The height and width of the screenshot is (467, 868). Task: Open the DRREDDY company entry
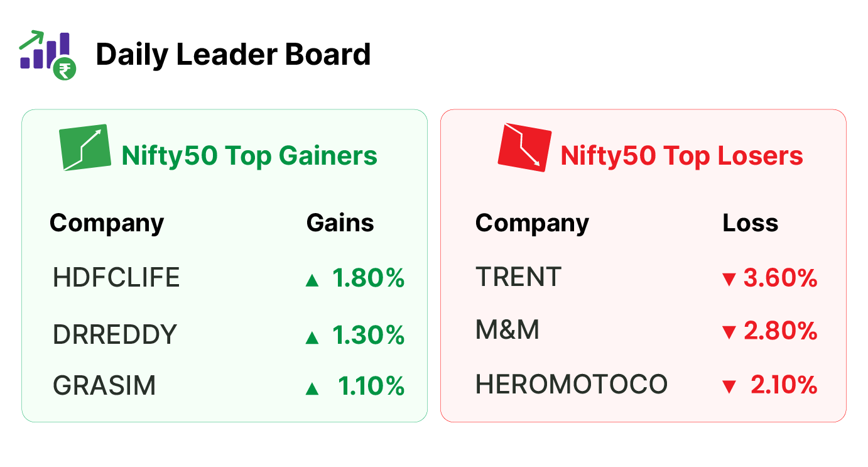pos(115,335)
